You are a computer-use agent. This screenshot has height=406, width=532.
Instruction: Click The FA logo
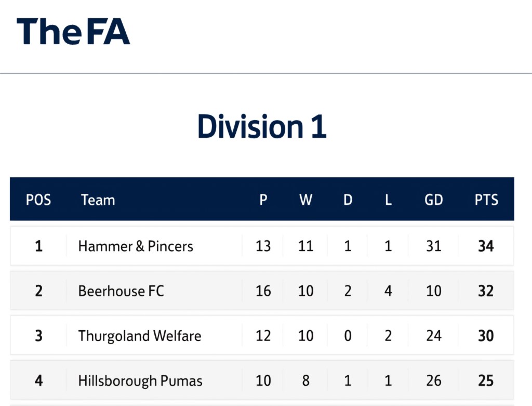click(x=73, y=32)
